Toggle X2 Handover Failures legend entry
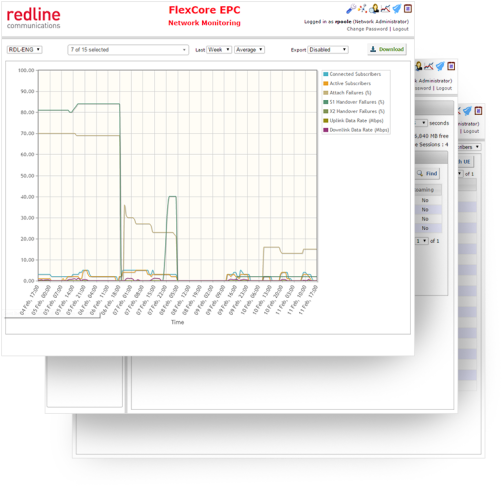The height and width of the screenshot is (486, 502). click(354, 111)
